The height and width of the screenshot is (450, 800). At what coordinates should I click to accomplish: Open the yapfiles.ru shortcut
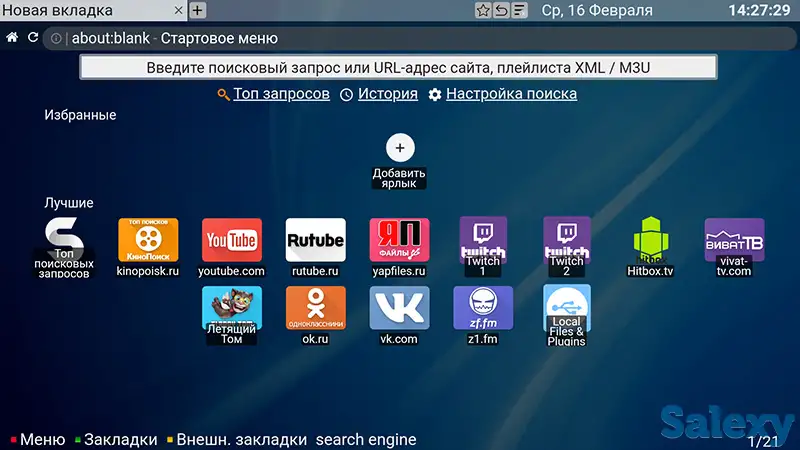tap(399, 247)
